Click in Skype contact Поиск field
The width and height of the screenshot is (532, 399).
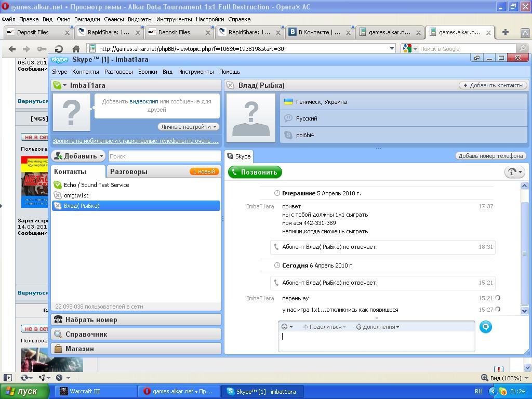pyautogui.click(x=165, y=156)
